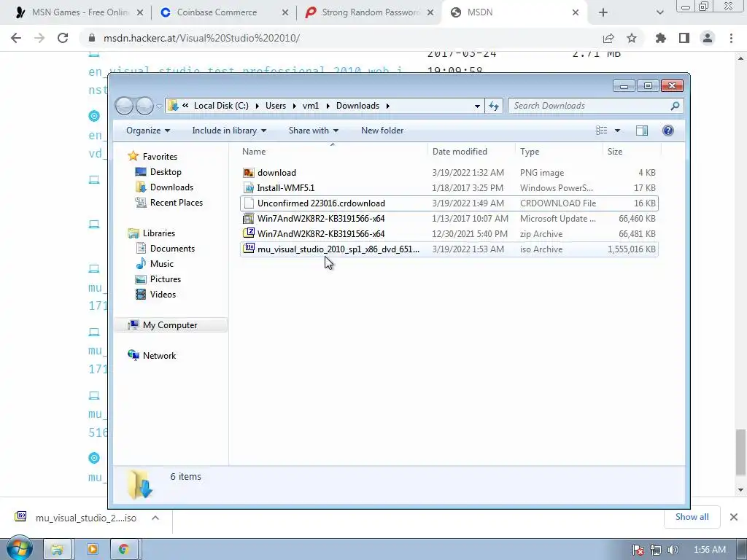Image resolution: width=747 pixels, height=560 pixels.
Task: Select the Unconfirmed 223016.crdownload file
Action: click(x=449, y=203)
